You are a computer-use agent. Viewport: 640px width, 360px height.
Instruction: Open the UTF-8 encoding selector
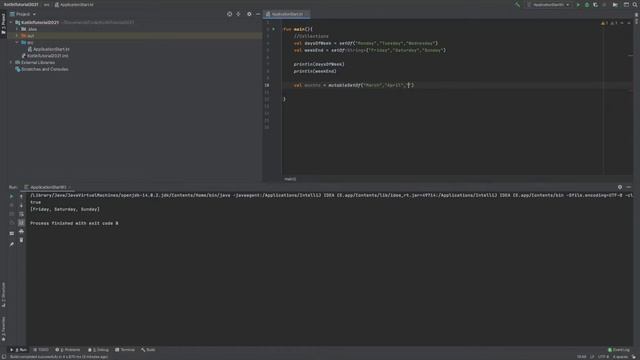[603, 357]
